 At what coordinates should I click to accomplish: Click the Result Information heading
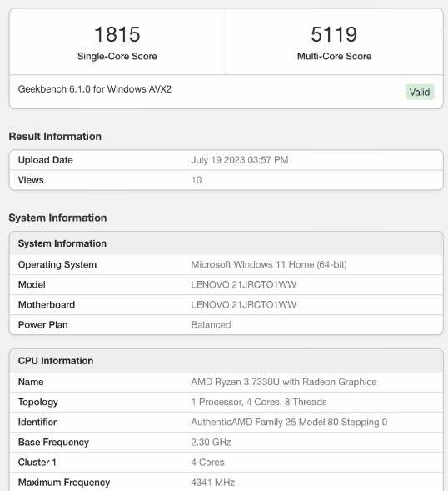coord(55,137)
